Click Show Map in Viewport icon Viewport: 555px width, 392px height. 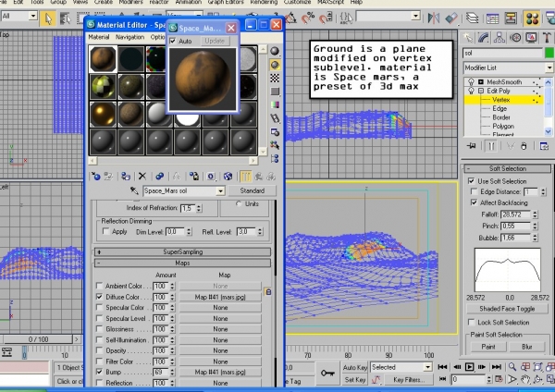(228, 177)
